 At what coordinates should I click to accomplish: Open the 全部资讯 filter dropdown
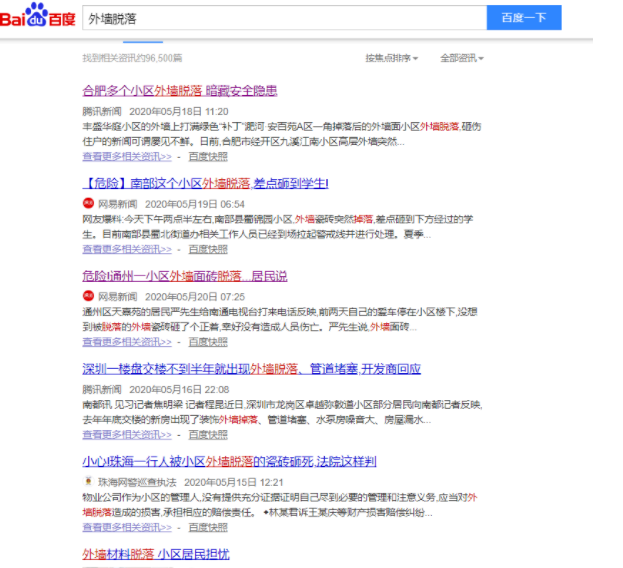click(x=462, y=58)
